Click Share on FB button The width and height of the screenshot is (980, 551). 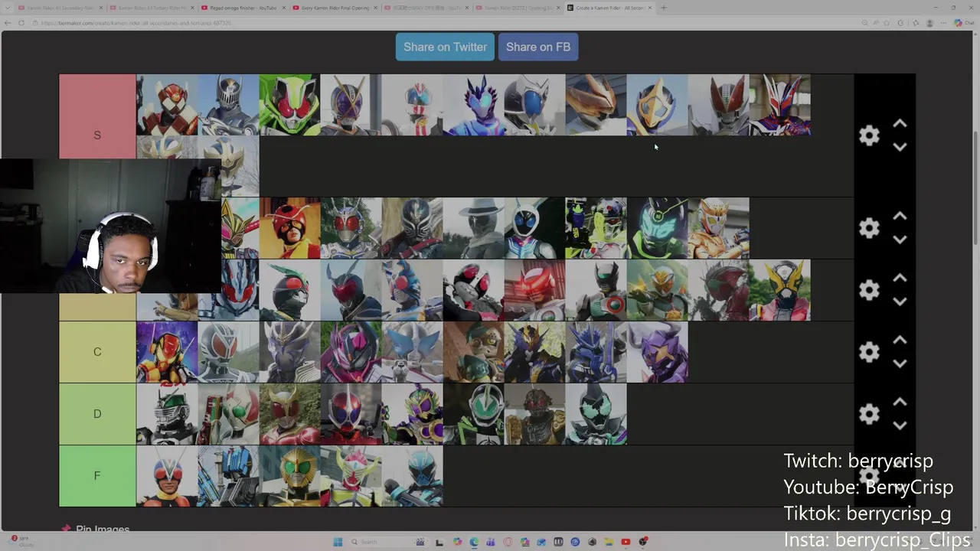538,47
